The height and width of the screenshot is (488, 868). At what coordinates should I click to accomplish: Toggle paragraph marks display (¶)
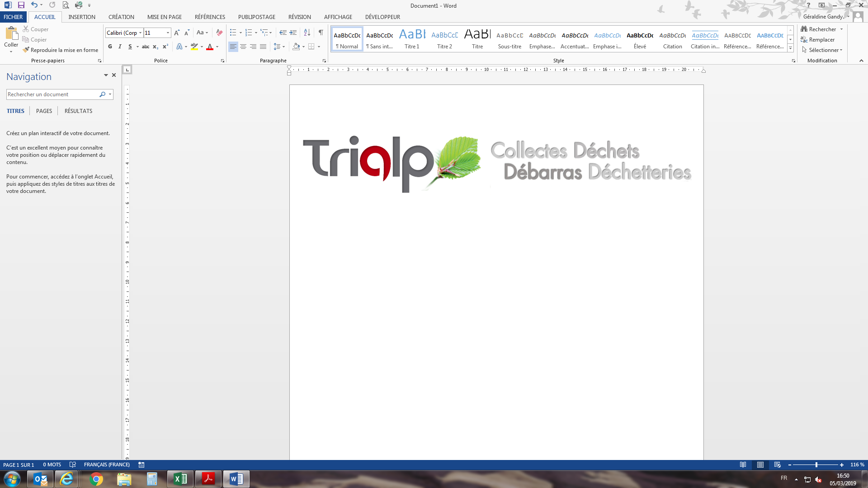321,33
